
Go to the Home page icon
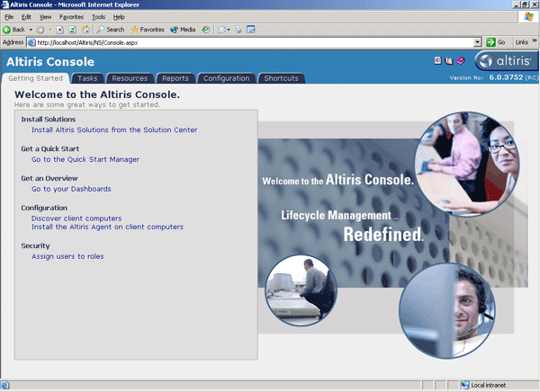[x=85, y=30]
